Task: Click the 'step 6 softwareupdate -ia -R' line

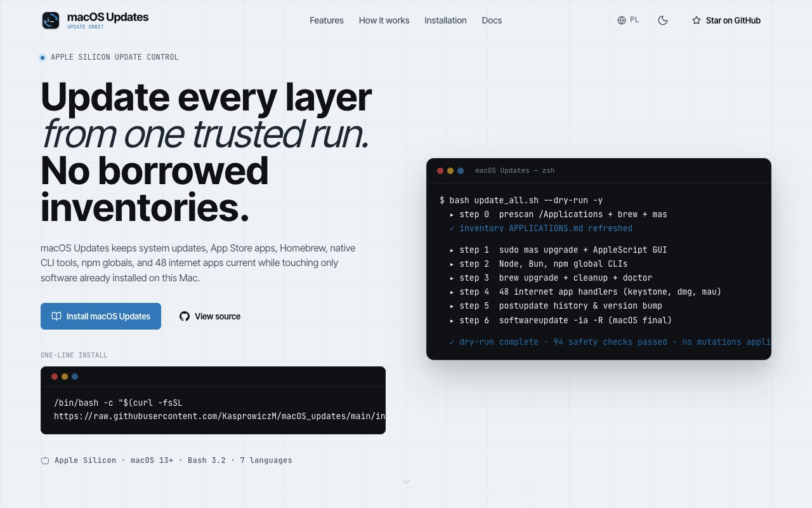Action: 561,320
